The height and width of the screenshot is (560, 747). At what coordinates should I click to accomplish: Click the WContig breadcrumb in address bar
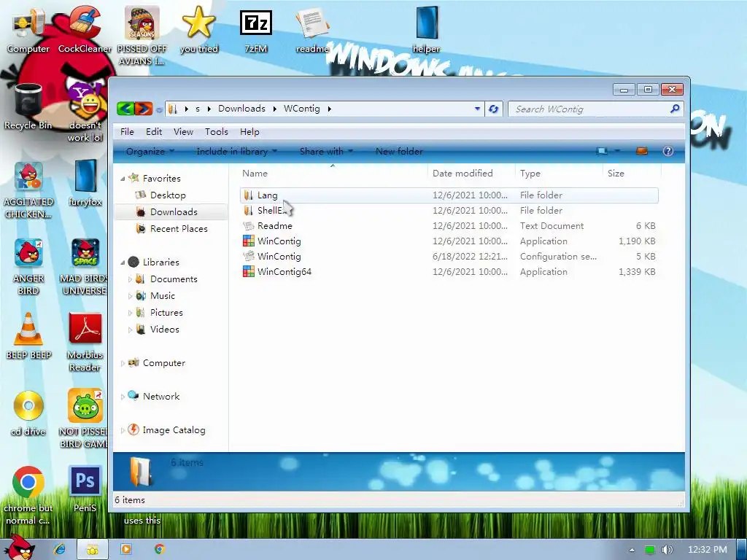pos(301,109)
